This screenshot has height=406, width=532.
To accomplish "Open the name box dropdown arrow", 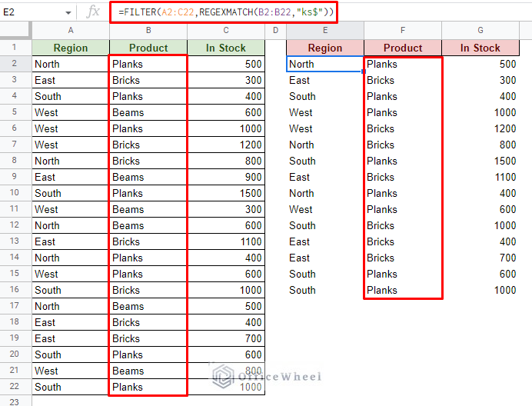I will pyautogui.click(x=68, y=13).
